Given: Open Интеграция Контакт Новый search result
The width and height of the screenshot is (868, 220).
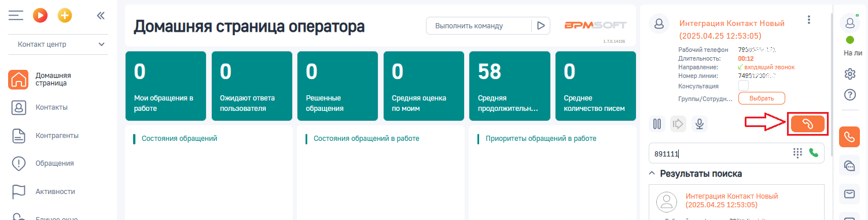Looking at the screenshot, I should tap(732, 200).
